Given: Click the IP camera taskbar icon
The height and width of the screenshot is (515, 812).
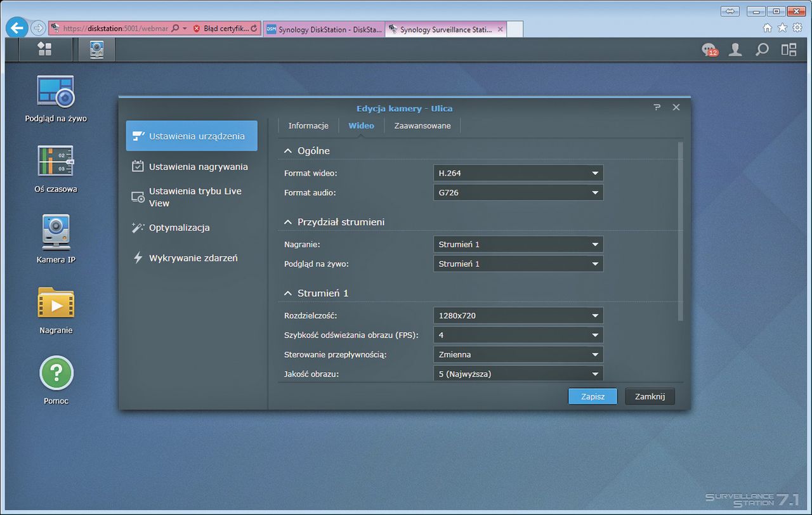Looking at the screenshot, I should click(x=96, y=49).
